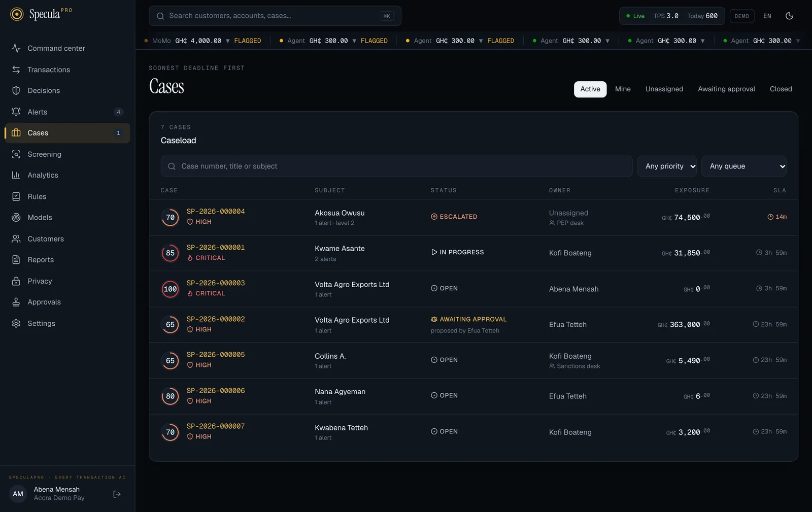Click ESCALATED status of Akosua Owusu
Viewport: 812px width, 512px height.
[454, 217]
